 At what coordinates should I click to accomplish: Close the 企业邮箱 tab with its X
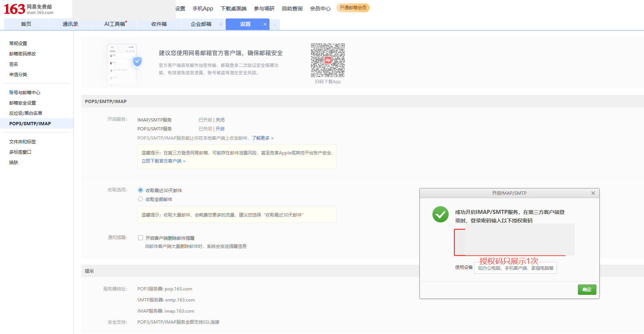tap(221, 24)
